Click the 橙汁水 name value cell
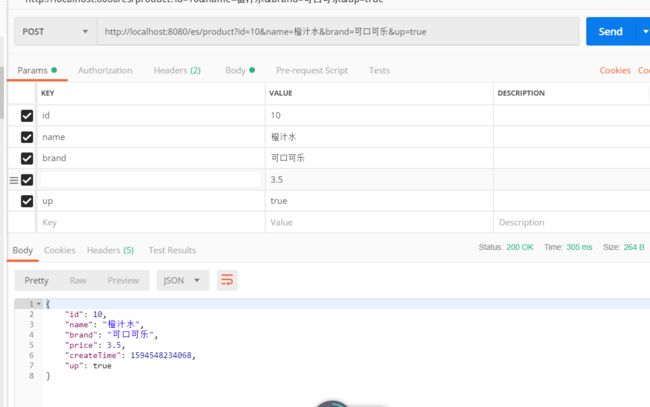650x407 pixels. tap(379, 137)
